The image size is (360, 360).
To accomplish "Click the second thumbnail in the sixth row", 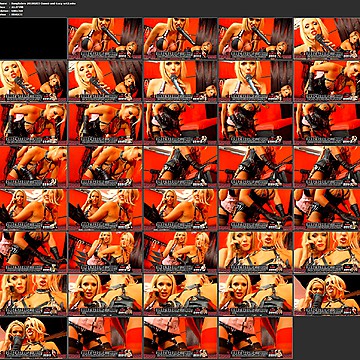I will pos(105,252).
